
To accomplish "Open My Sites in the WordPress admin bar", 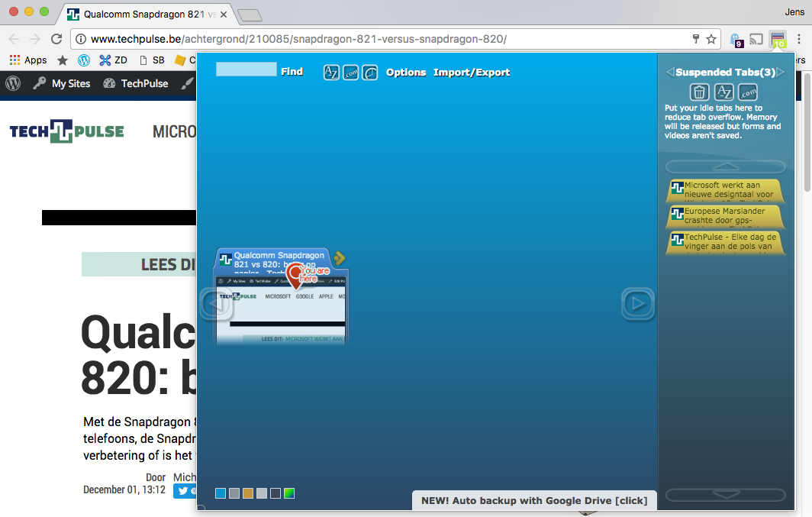I will point(62,83).
